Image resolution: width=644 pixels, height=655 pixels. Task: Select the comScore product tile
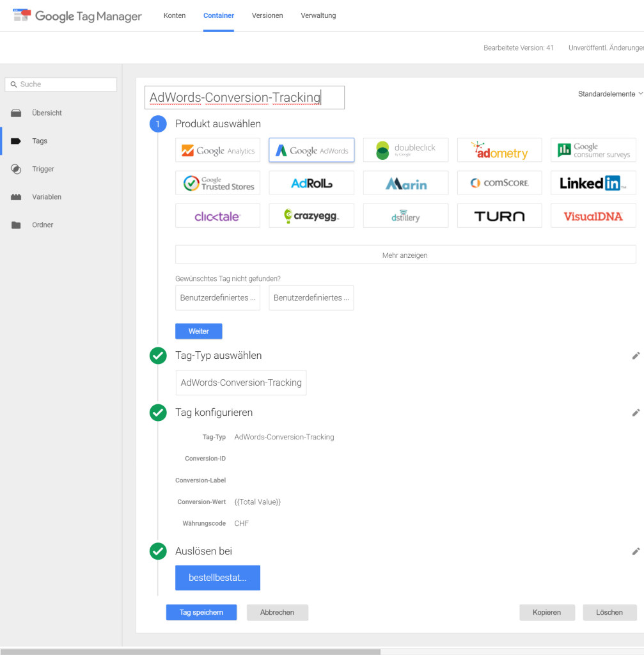[499, 183]
